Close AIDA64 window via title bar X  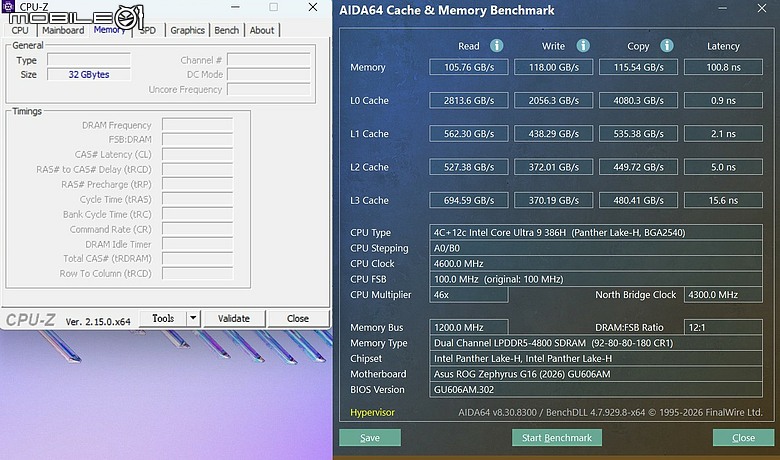point(762,8)
